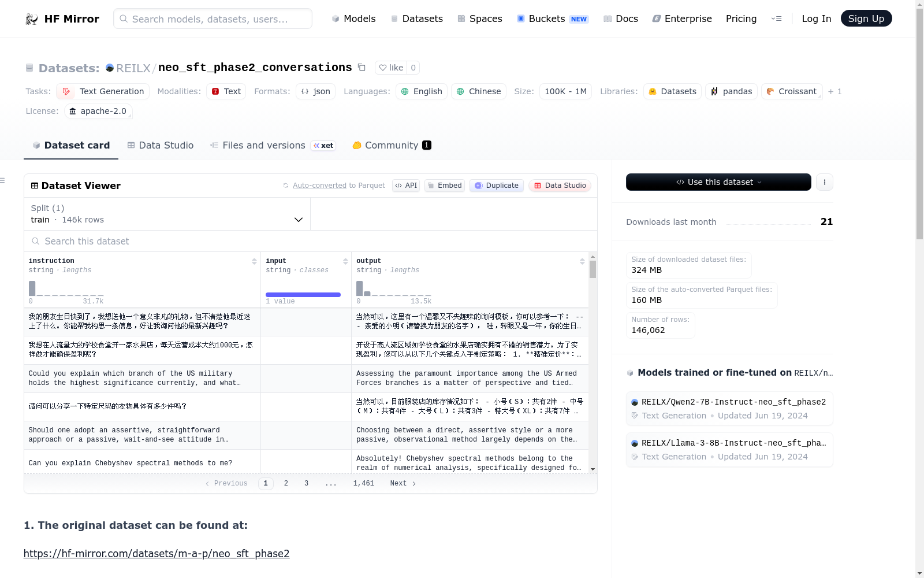924x578 pixels.
Task: Open the three-dot more options button
Action: click(825, 182)
